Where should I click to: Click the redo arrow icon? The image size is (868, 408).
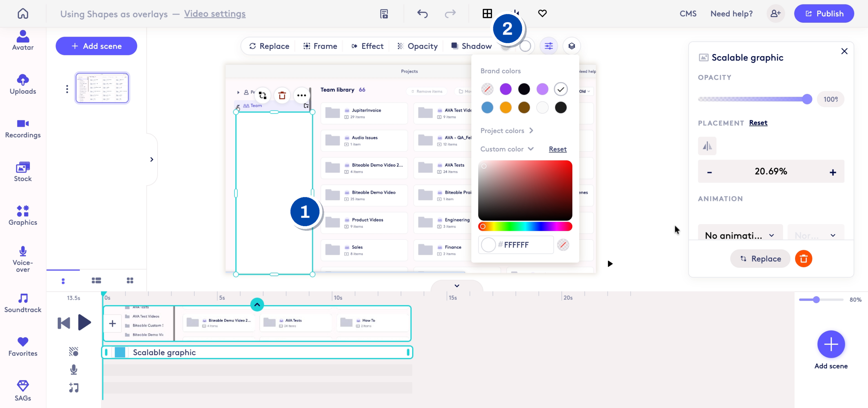pyautogui.click(x=450, y=14)
